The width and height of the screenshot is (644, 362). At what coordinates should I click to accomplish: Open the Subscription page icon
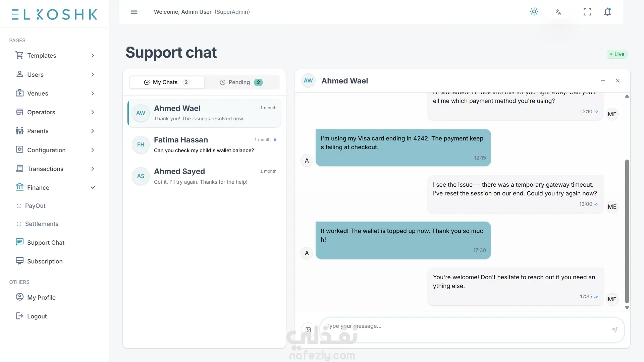(x=20, y=261)
